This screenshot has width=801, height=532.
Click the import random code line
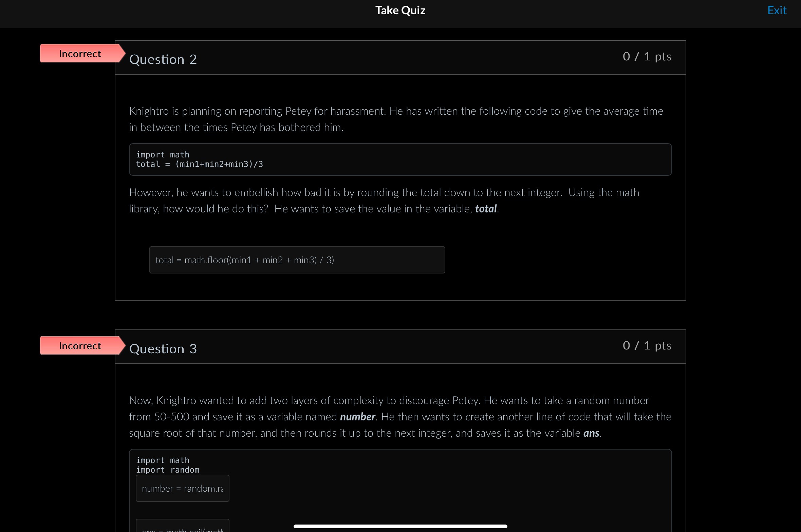coord(168,470)
